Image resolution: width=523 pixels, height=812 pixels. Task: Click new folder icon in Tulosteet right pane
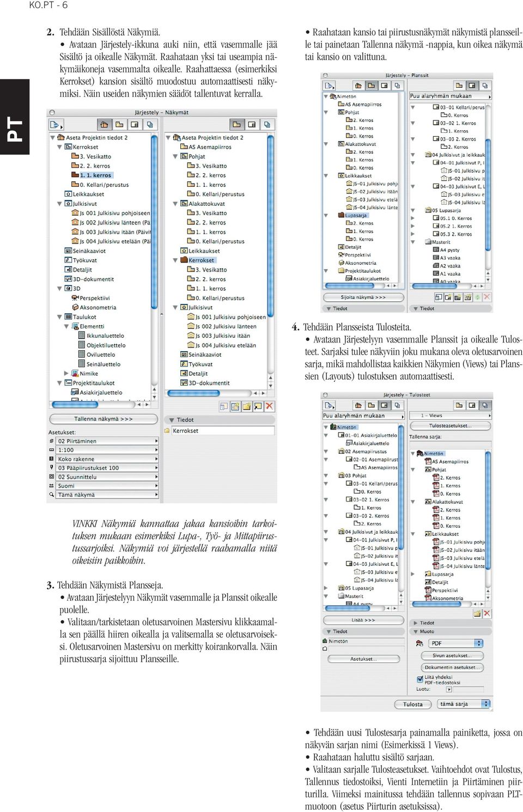[x=477, y=613]
